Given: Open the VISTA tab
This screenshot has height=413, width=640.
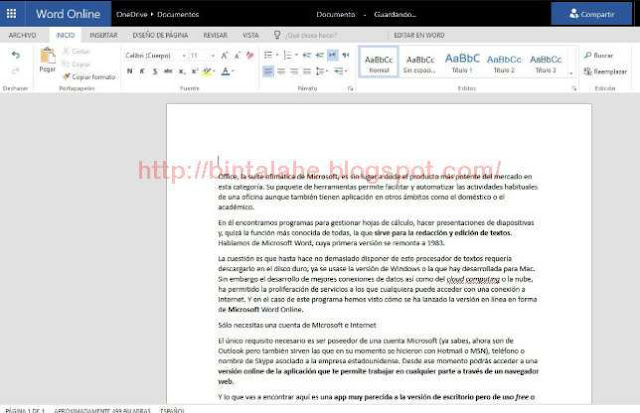Looking at the screenshot, I should click(251, 36).
